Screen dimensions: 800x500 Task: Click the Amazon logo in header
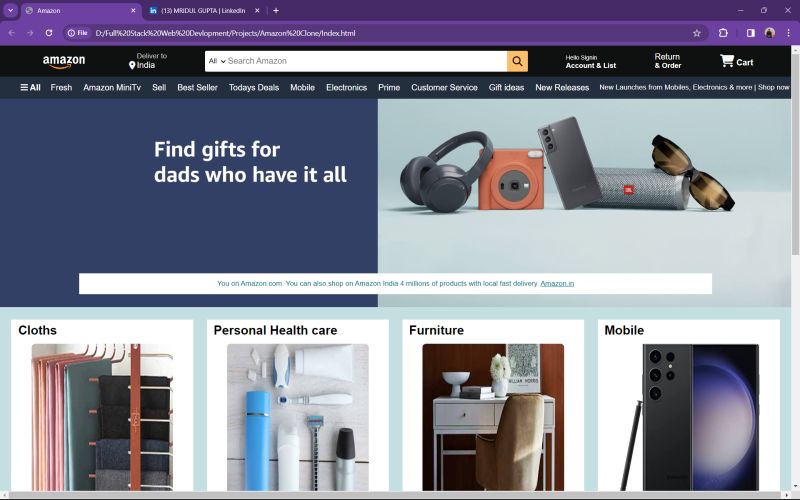click(x=64, y=62)
